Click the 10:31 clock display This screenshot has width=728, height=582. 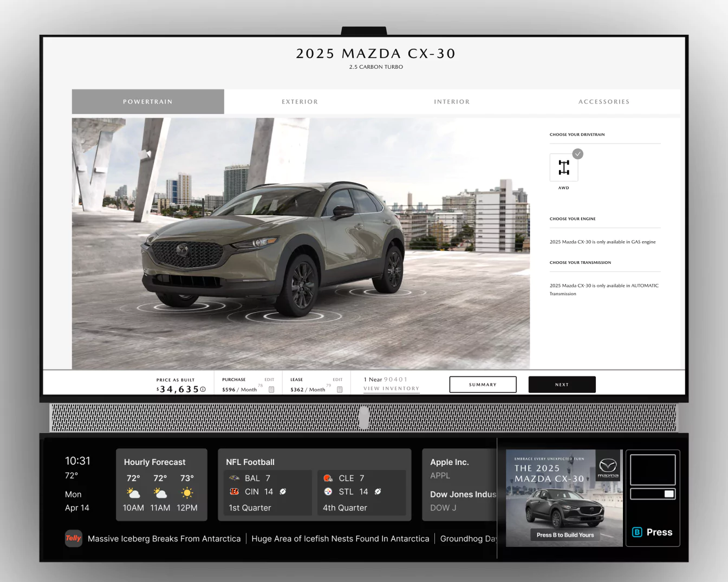[78, 461]
